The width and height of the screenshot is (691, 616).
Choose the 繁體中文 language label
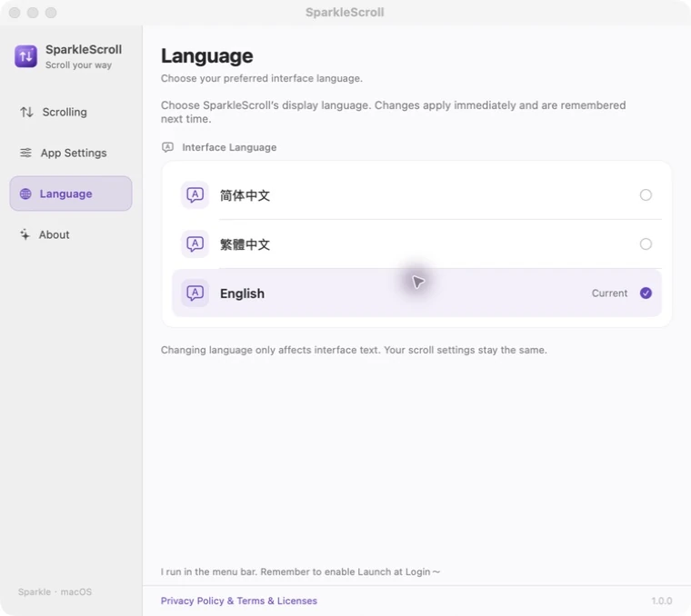245,244
